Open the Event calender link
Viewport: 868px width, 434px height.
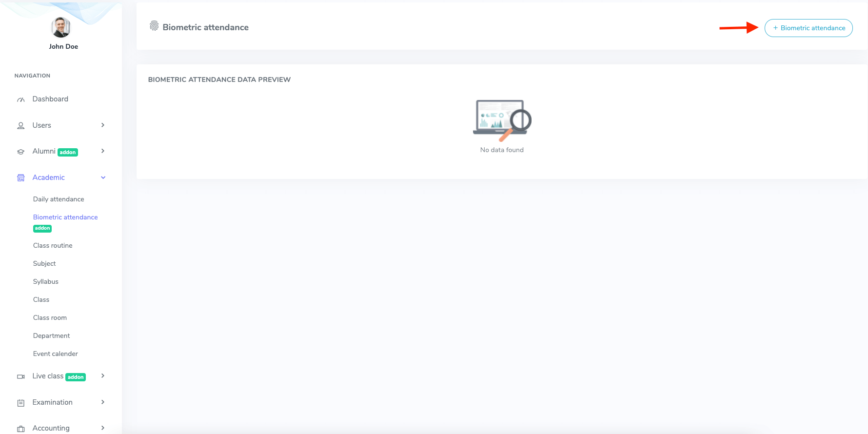pos(56,354)
